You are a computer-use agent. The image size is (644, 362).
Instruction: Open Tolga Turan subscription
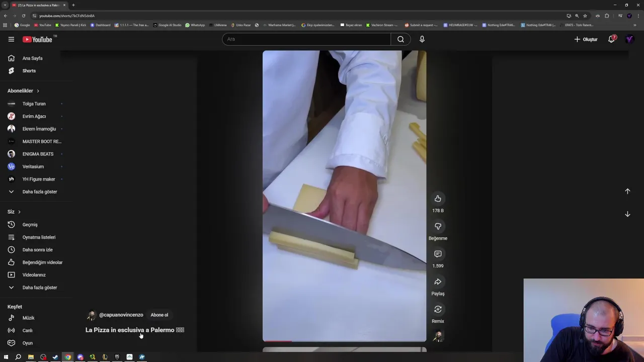(34, 104)
